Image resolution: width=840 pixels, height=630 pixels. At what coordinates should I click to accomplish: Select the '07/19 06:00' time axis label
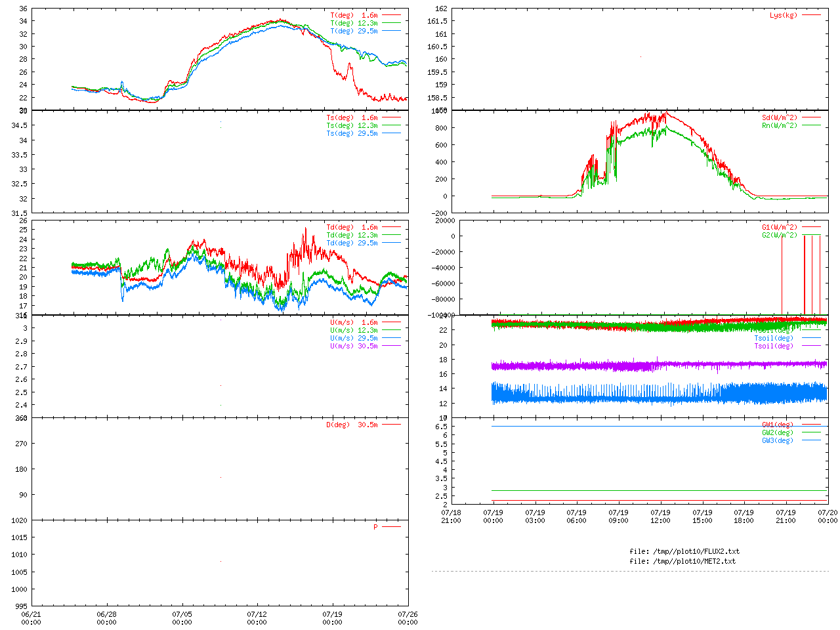tap(576, 516)
